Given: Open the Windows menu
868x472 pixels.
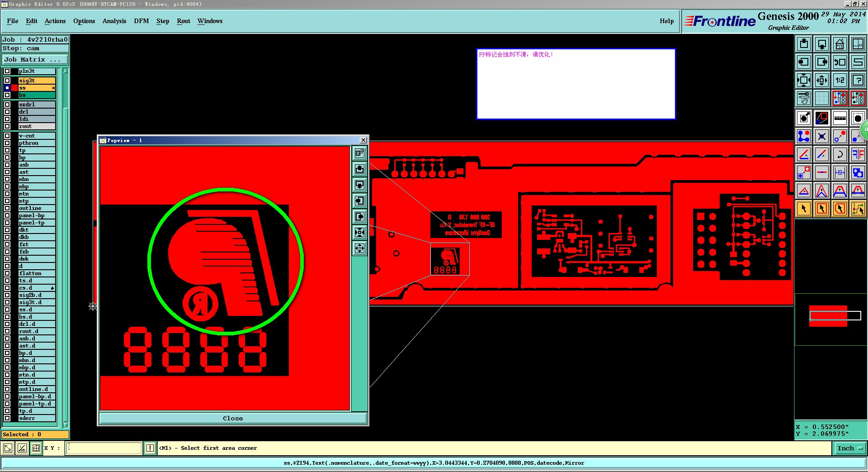Looking at the screenshot, I should (x=210, y=21).
